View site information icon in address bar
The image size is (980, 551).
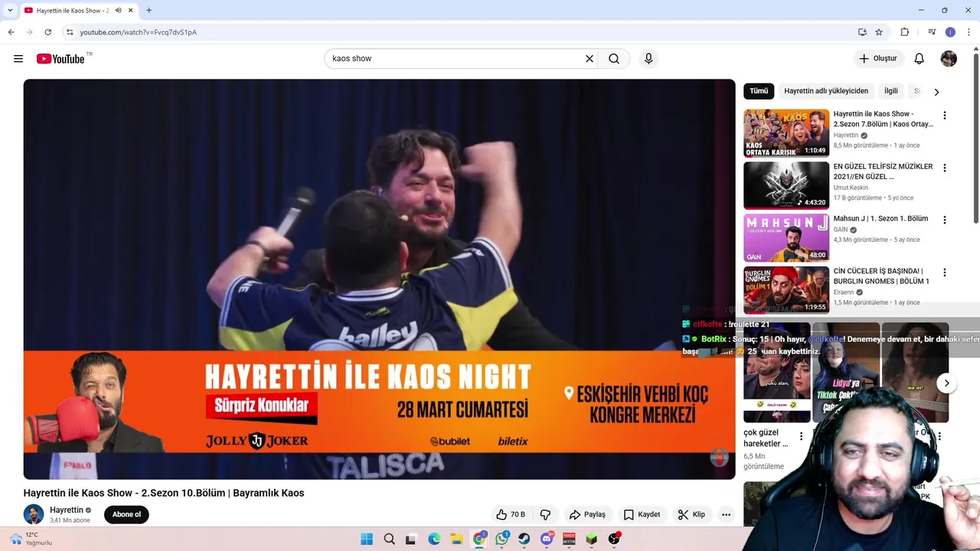tap(70, 32)
